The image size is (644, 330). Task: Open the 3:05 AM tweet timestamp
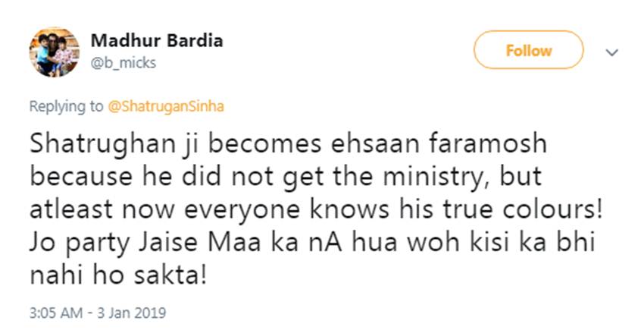click(x=55, y=312)
